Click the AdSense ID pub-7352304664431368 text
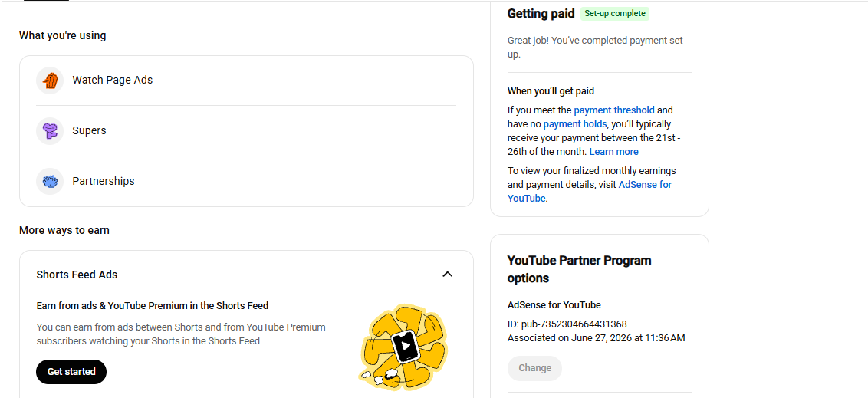The width and height of the screenshot is (868, 398). tap(567, 324)
